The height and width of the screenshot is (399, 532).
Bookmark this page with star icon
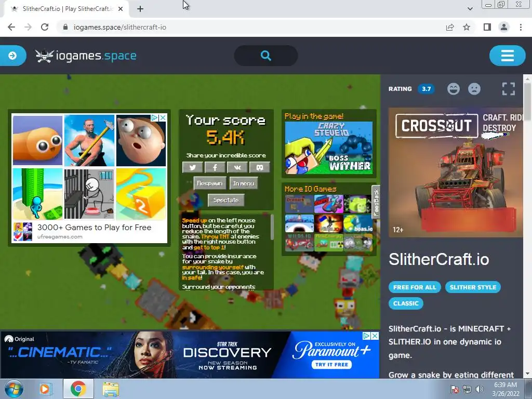pyautogui.click(x=467, y=27)
